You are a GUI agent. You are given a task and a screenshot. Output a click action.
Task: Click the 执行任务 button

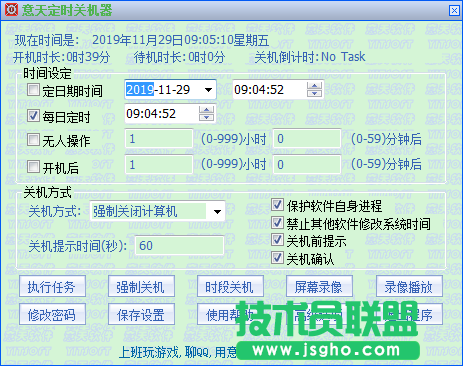(52, 286)
